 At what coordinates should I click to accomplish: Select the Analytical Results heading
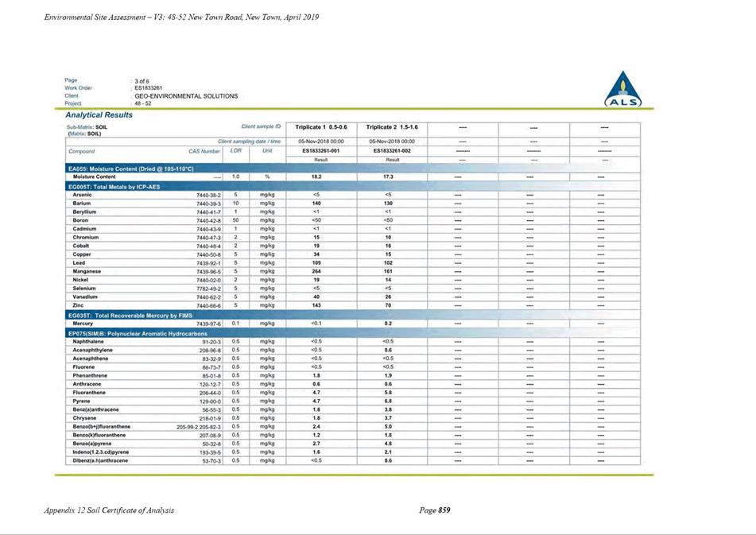coord(99,115)
